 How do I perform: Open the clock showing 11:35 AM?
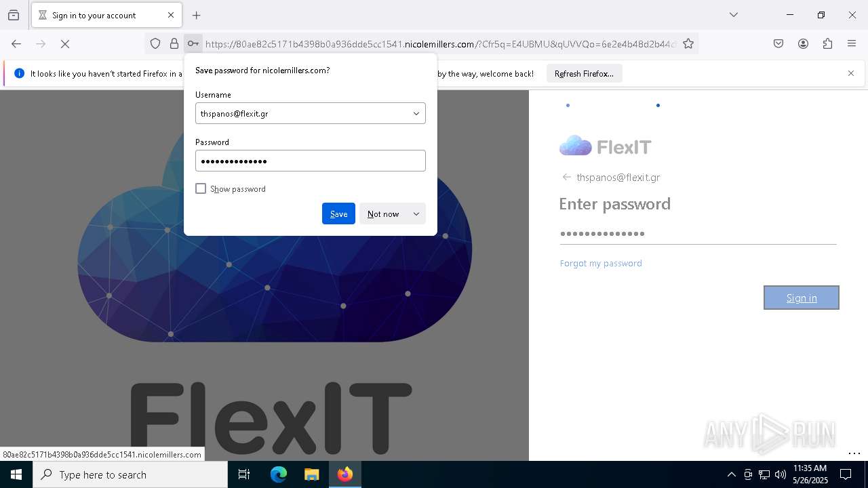[x=810, y=474]
